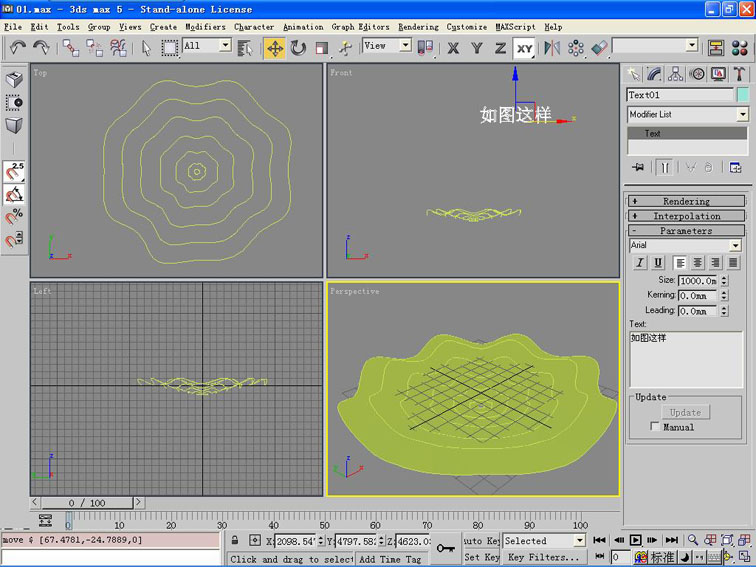756x567 pixels.
Task: Expand the Interpolation rollout
Action: point(686,216)
